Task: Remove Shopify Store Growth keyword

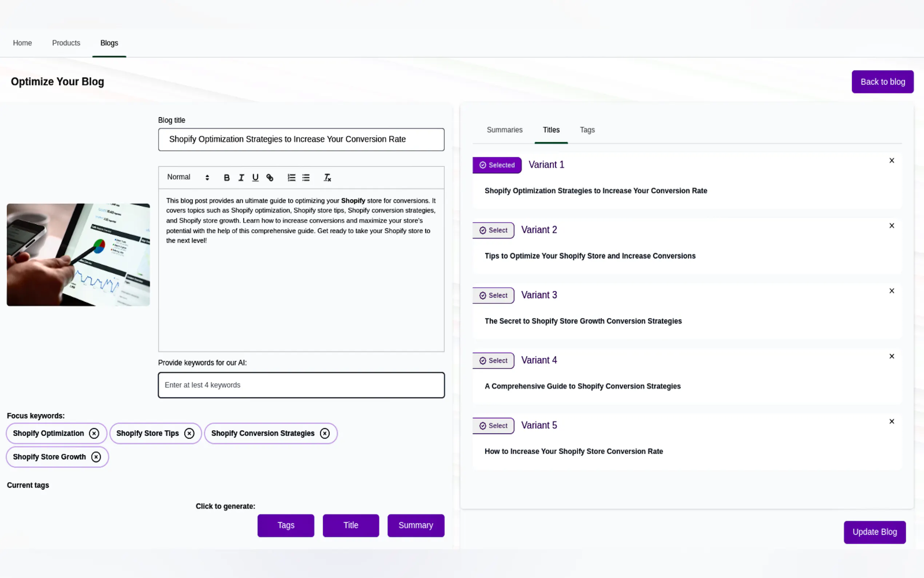Action: [x=96, y=457]
